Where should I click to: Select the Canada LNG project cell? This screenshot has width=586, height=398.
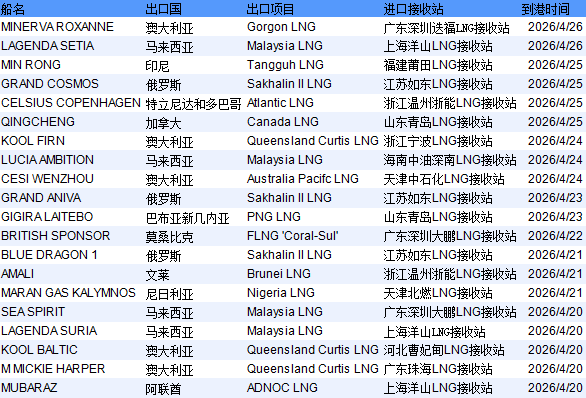[283, 122]
